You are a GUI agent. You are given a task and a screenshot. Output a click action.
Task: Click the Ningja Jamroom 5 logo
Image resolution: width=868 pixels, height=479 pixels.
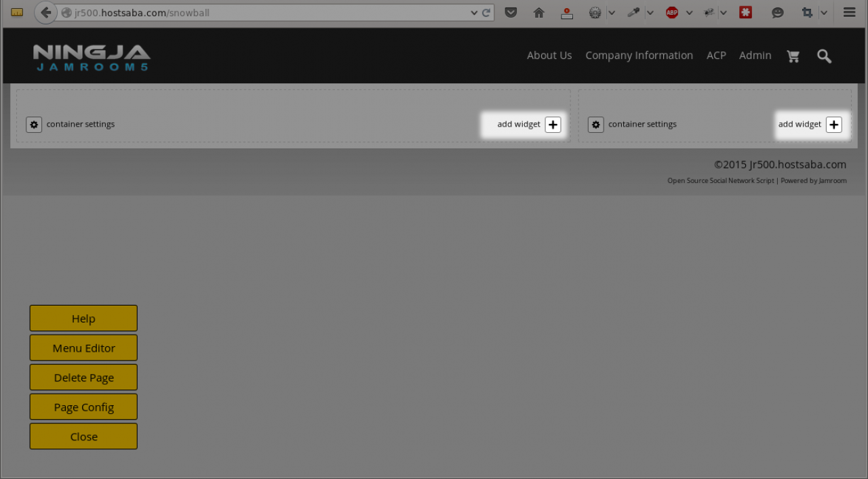click(92, 58)
